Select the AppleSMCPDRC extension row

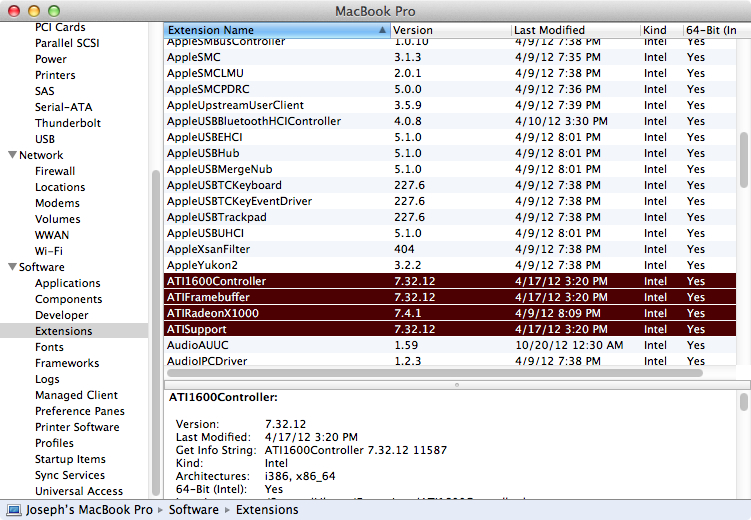click(x=450, y=89)
